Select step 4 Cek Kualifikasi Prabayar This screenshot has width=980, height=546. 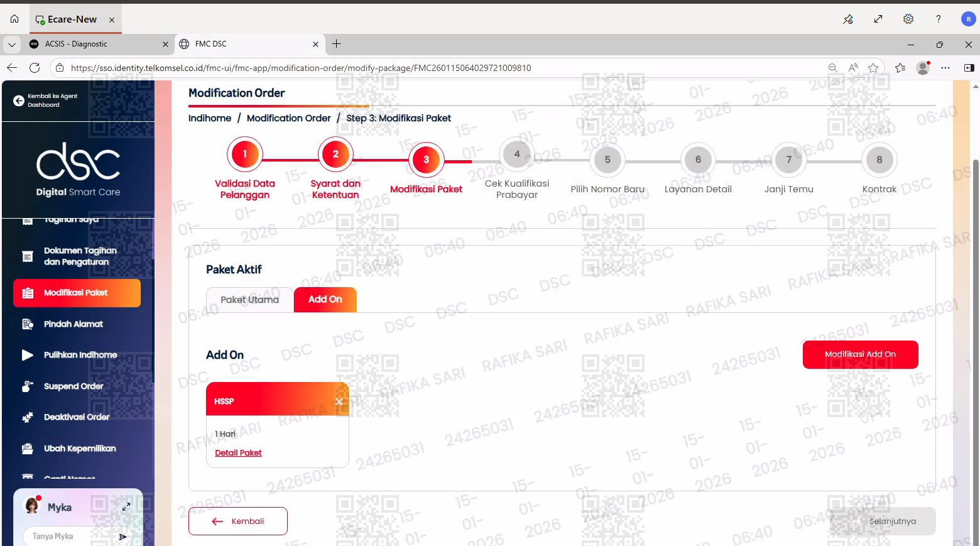(x=517, y=154)
